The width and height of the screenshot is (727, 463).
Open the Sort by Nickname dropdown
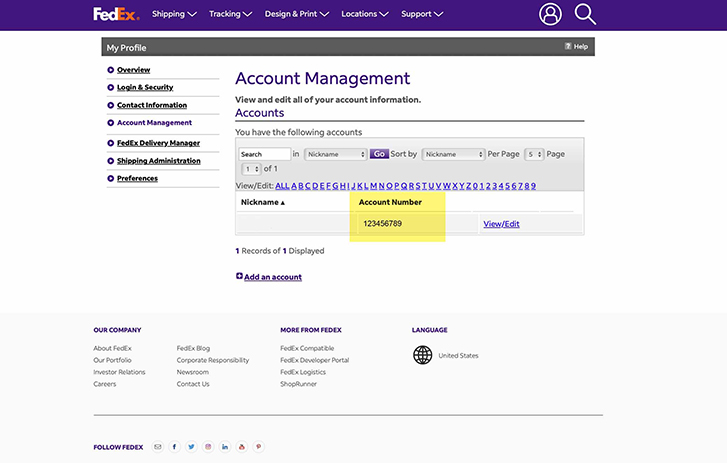tap(453, 154)
